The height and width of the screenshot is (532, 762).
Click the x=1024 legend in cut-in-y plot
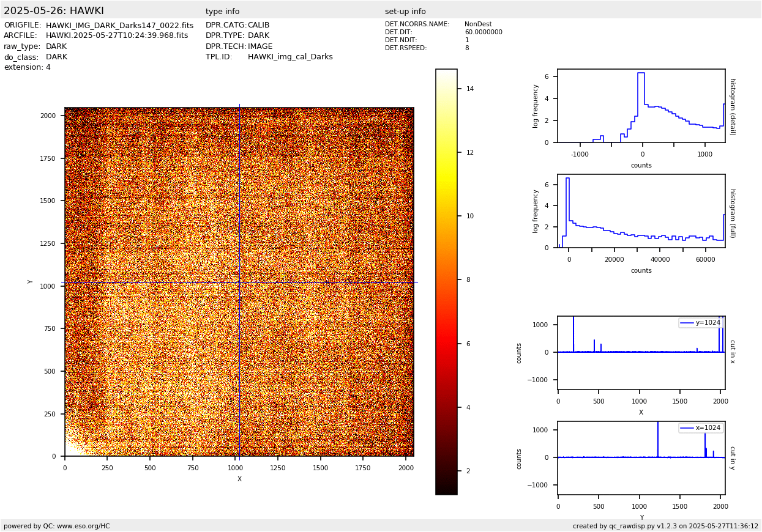click(x=701, y=428)
